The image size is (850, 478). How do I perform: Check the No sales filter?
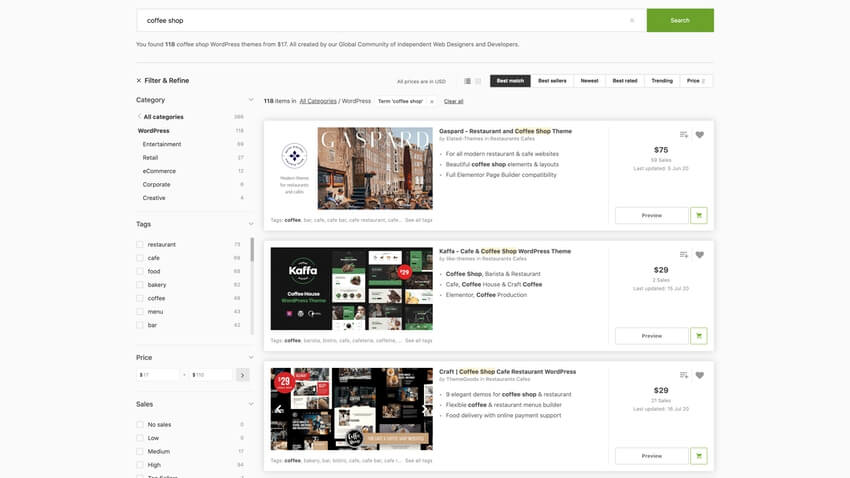[140, 424]
